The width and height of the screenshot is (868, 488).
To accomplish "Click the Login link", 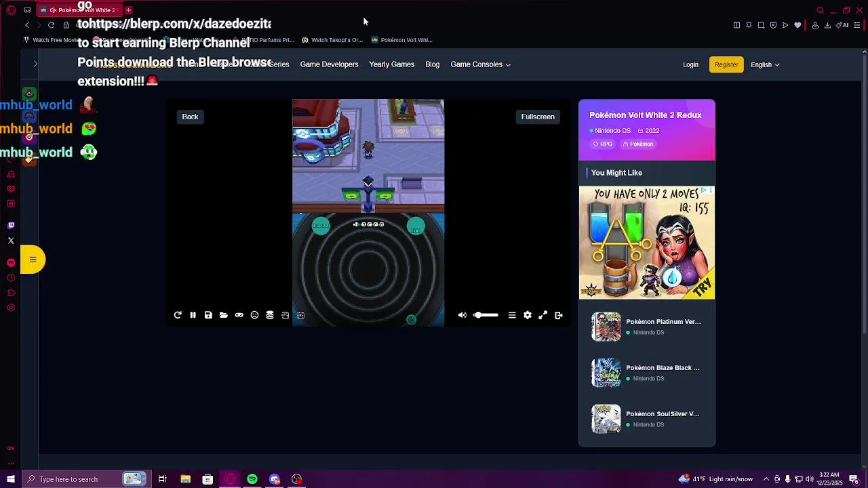I will point(690,65).
